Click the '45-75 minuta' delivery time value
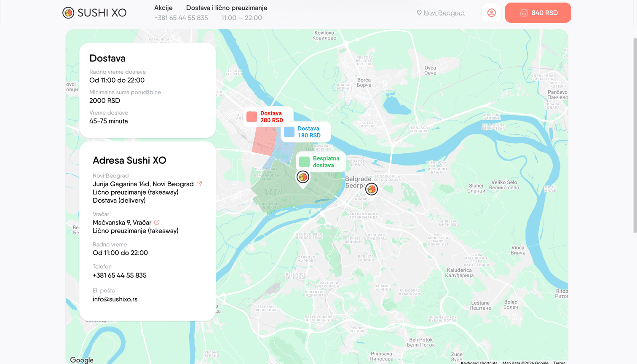 click(109, 121)
